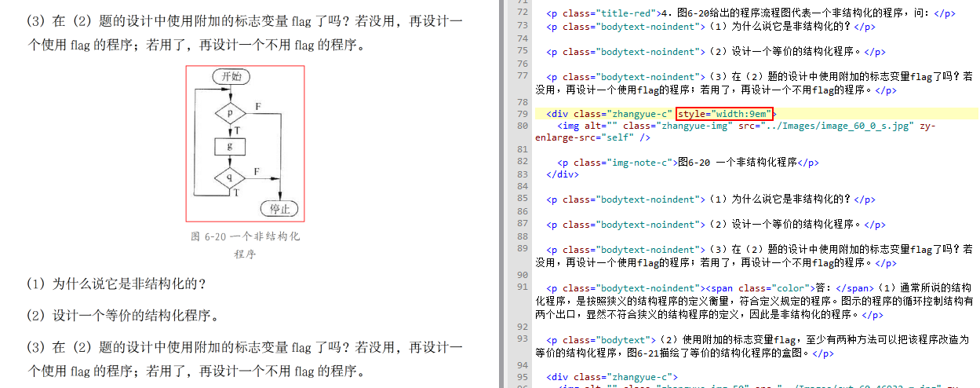Click the g process box in flowchart

coord(230,146)
